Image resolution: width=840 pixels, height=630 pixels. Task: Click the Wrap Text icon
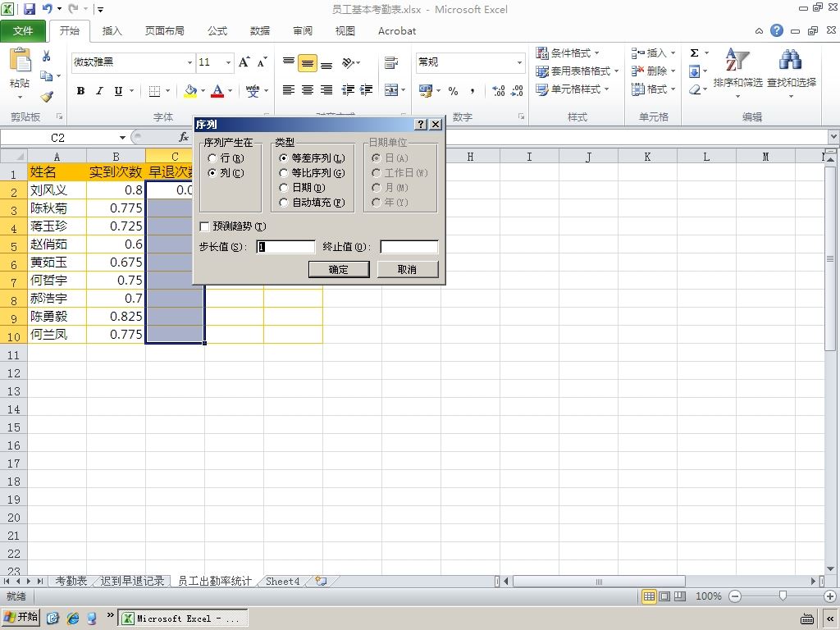click(391, 62)
